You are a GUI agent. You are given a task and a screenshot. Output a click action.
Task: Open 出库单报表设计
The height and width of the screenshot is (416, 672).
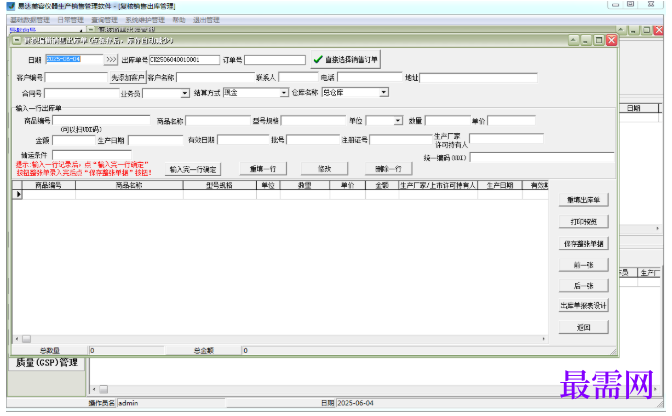tap(583, 305)
